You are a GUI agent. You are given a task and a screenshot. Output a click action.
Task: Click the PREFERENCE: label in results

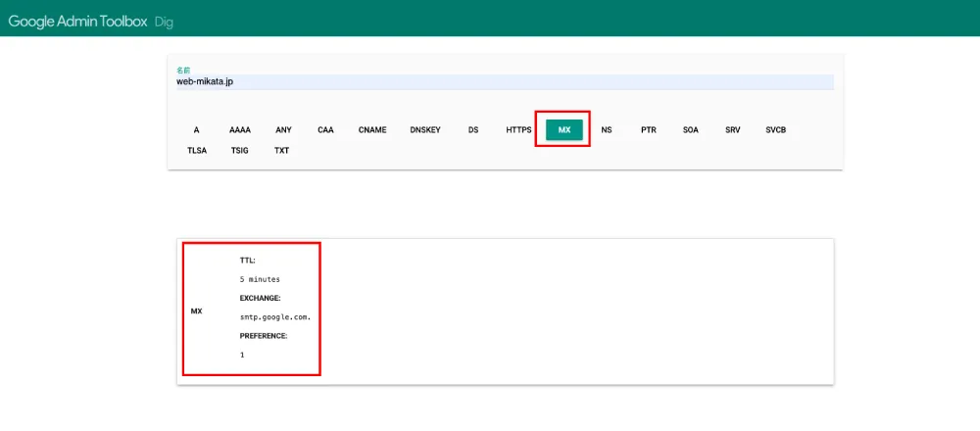264,335
